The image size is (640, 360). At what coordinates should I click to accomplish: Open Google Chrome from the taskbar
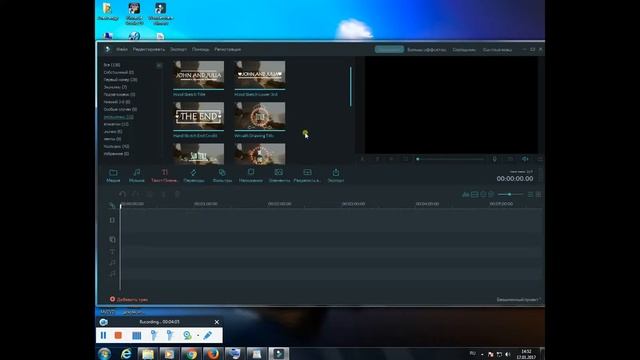(x=191, y=354)
